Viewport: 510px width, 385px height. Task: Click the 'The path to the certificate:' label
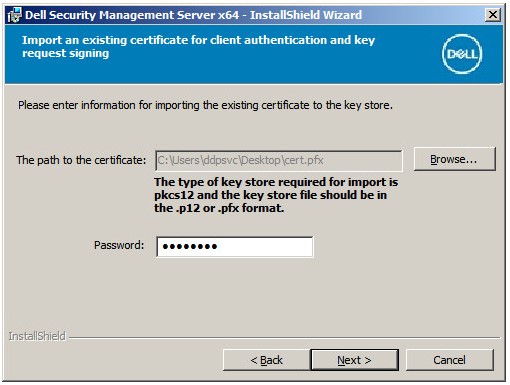click(81, 160)
